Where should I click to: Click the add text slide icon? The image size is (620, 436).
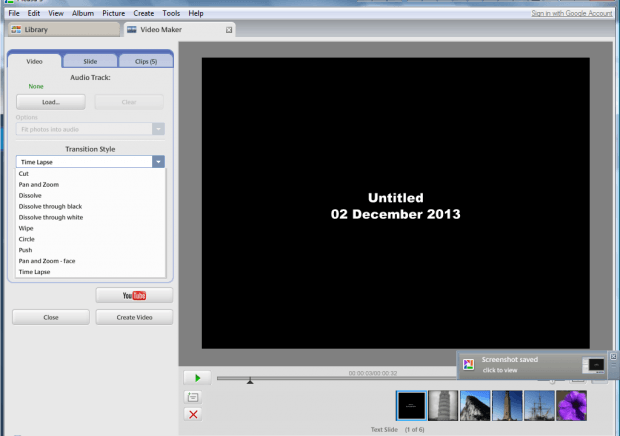(193, 397)
